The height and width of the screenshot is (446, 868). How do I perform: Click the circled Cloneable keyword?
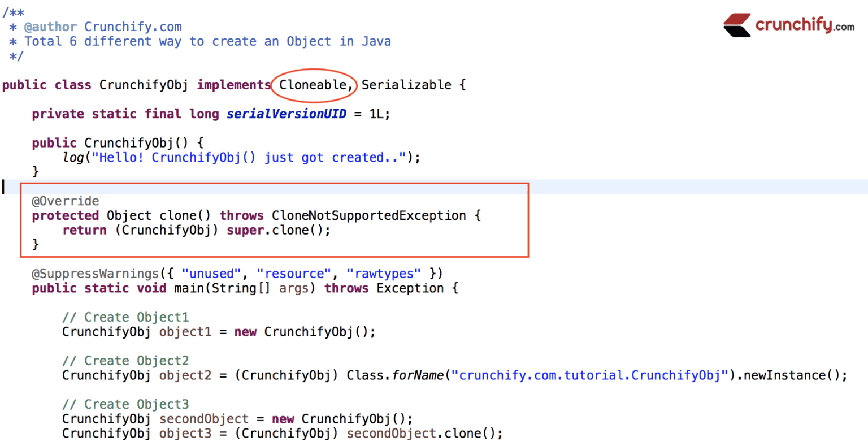coord(313,85)
